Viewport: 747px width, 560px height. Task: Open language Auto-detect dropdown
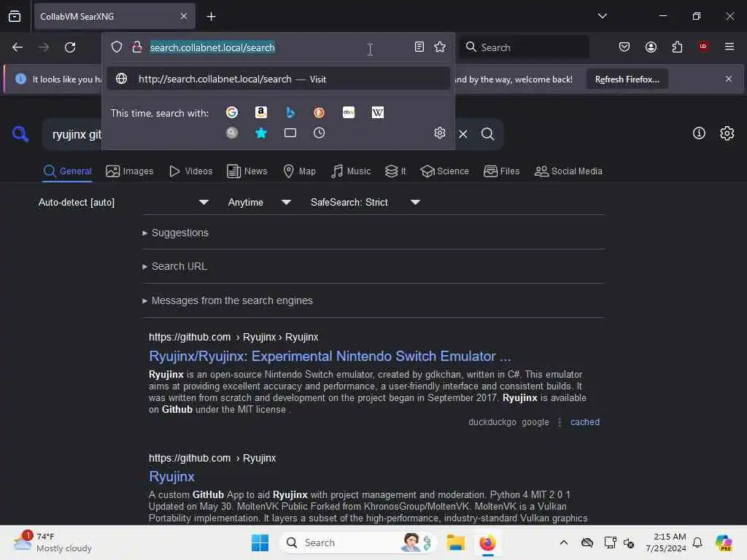(x=124, y=203)
